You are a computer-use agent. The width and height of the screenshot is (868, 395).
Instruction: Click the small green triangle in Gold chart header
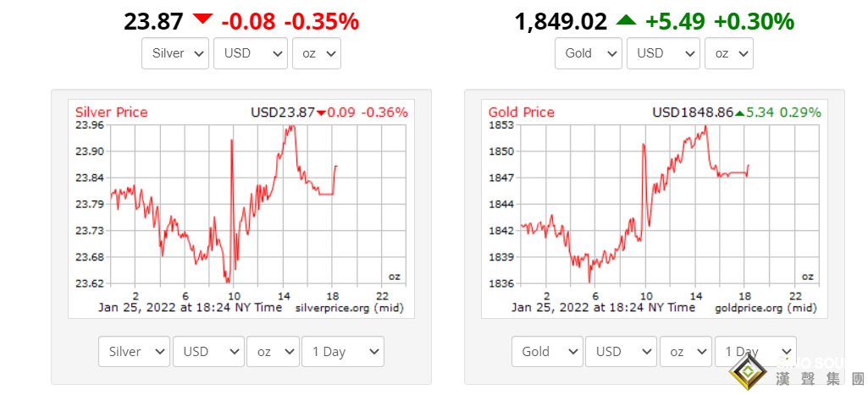click(x=739, y=112)
